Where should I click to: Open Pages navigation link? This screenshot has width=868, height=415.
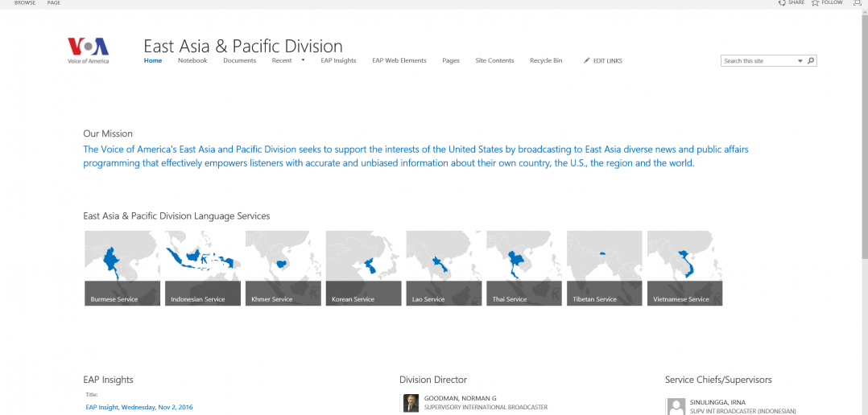click(x=451, y=61)
